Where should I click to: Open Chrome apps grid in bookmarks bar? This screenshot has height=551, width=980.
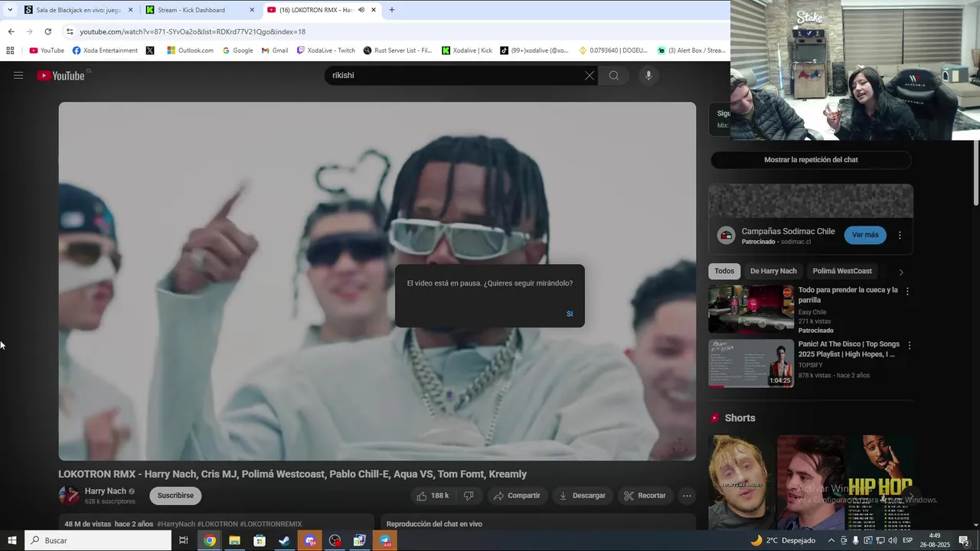[10, 51]
